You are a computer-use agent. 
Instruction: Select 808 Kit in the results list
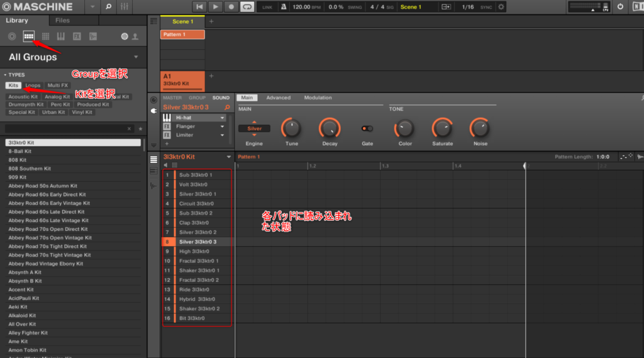click(x=18, y=160)
